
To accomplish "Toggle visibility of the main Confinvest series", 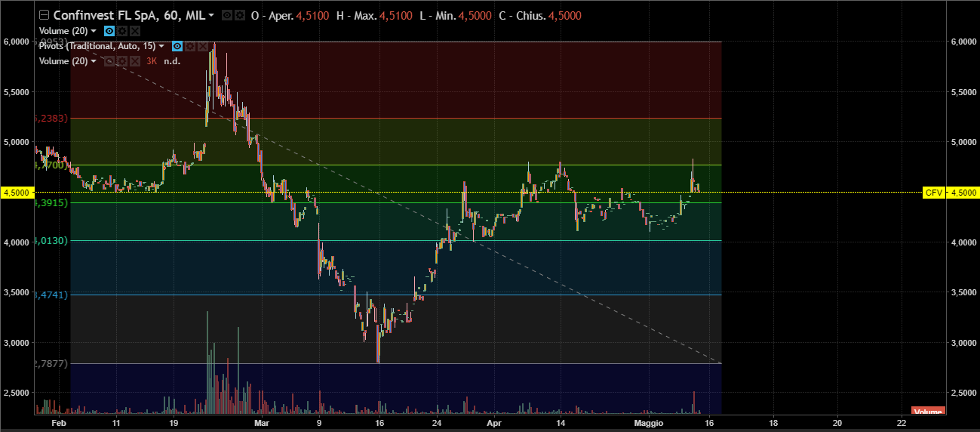I will [226, 16].
